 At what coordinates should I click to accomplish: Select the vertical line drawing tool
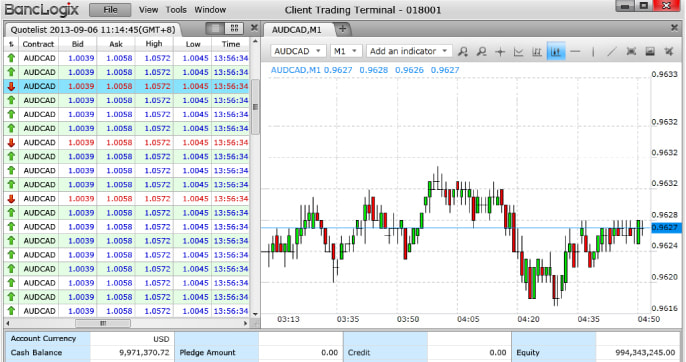coord(593,52)
